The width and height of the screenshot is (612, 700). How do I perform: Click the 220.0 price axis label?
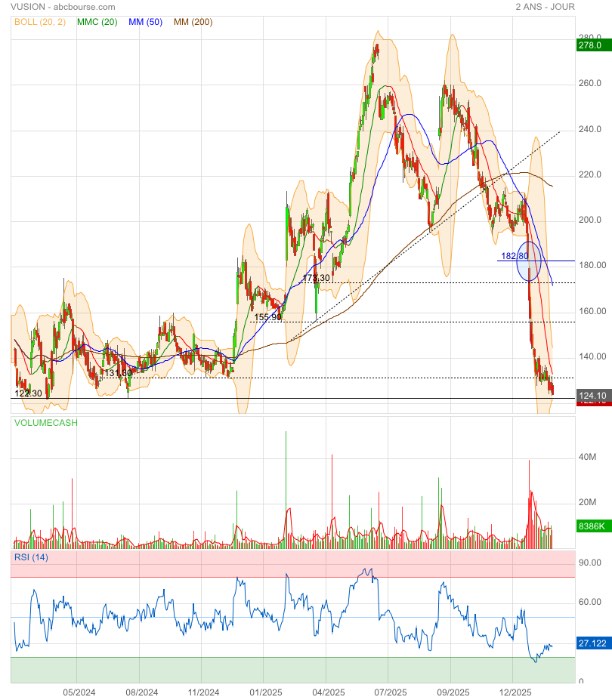(590, 175)
